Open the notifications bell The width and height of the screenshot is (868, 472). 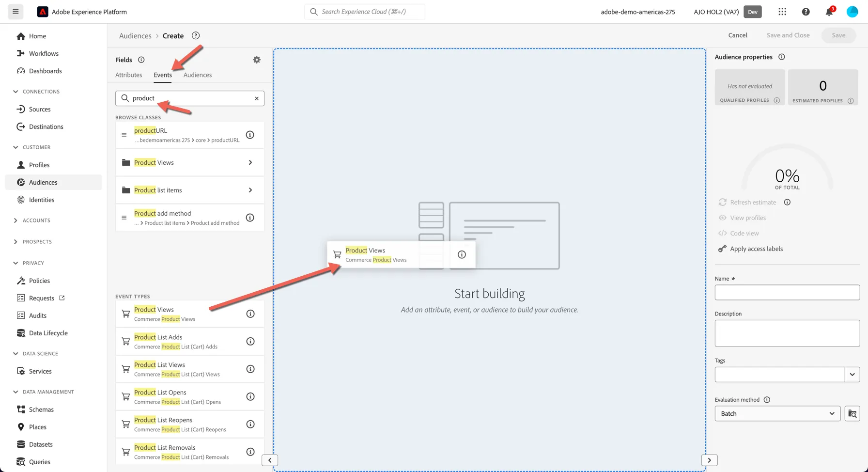[829, 12]
